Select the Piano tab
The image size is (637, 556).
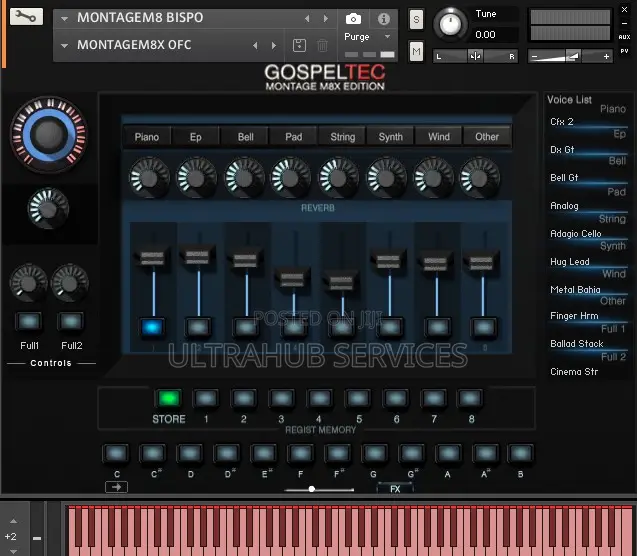pyautogui.click(x=147, y=137)
